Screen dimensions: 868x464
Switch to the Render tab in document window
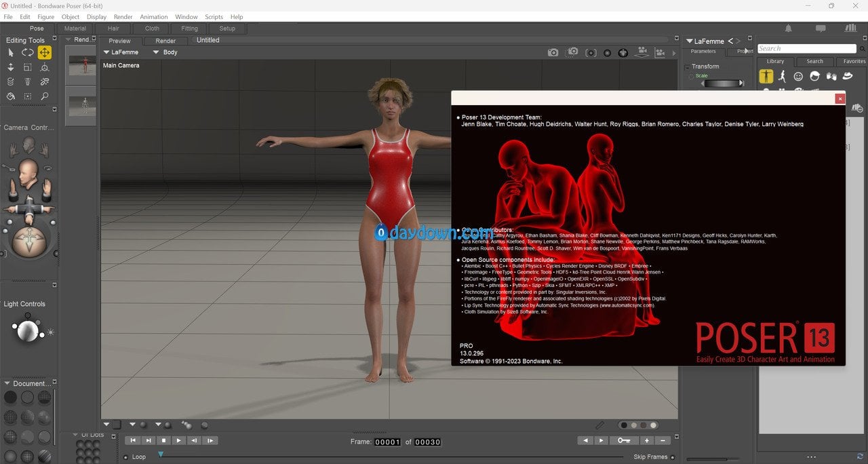[165, 41]
